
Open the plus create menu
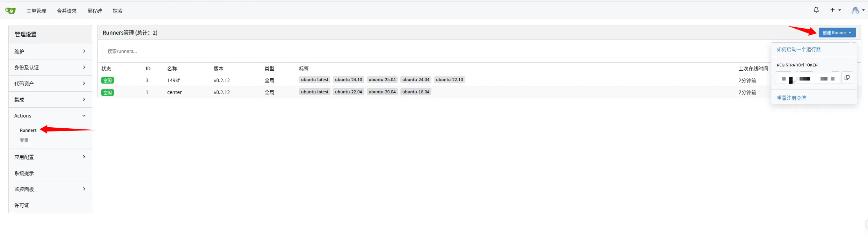pos(835,10)
